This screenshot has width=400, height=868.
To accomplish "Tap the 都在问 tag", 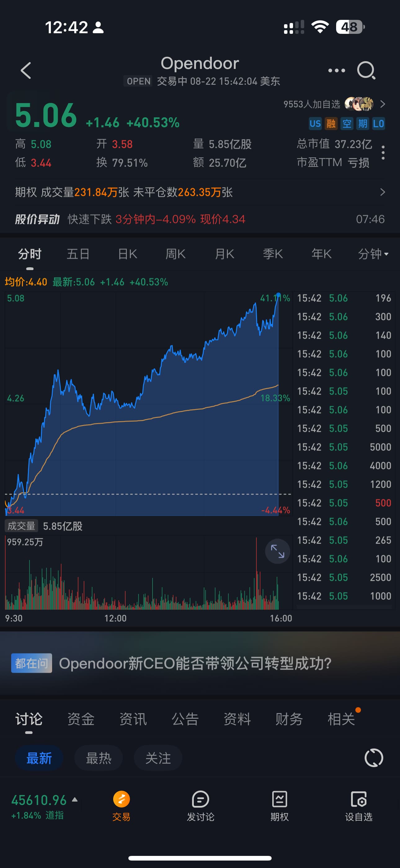I will [x=32, y=663].
